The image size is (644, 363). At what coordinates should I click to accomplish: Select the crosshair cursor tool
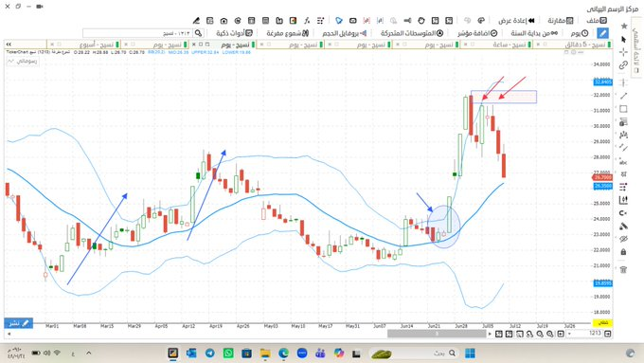623,52
